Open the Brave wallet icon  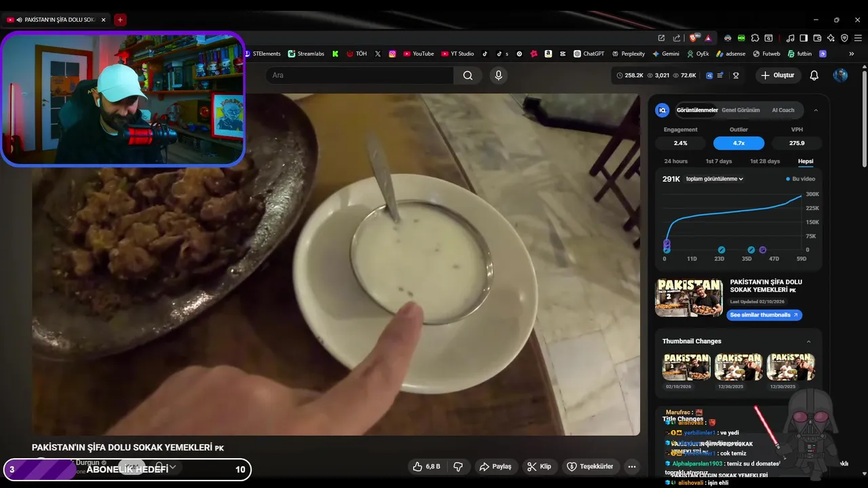pyautogui.click(x=817, y=38)
